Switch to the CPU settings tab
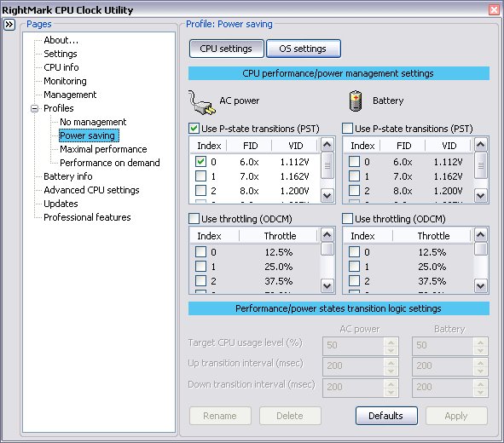504x443 pixels. click(227, 49)
